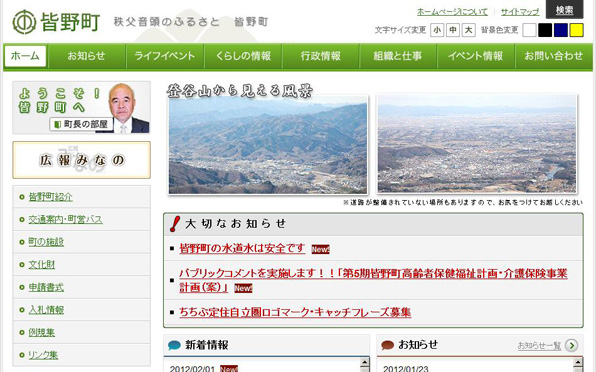Open the 皆野町の水道水は安全です link
Viewport: 596px width, 372px height.
point(242,249)
